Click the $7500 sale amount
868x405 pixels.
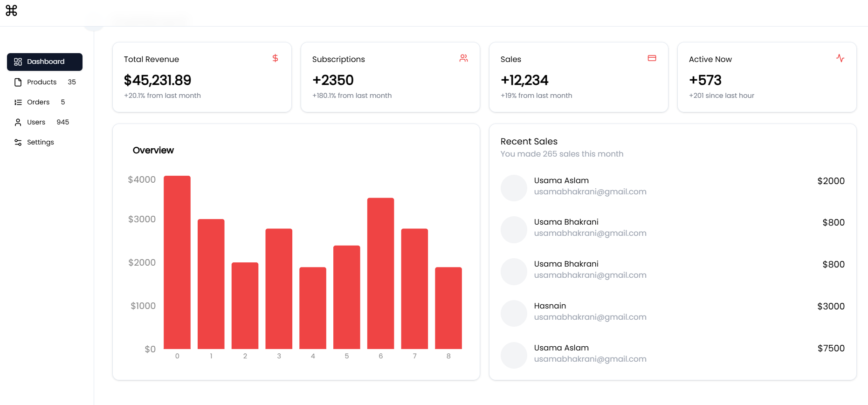coord(831,348)
